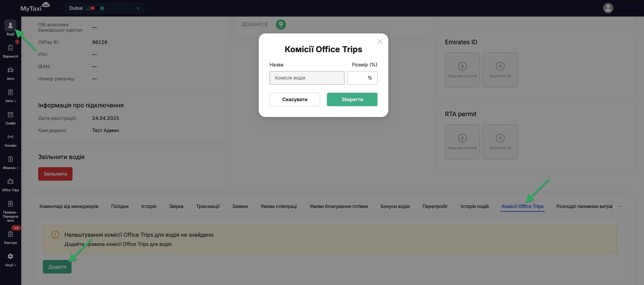The image size is (644, 285).
Task: Expand the Звіти reports sidebar menu
Action: [10, 96]
